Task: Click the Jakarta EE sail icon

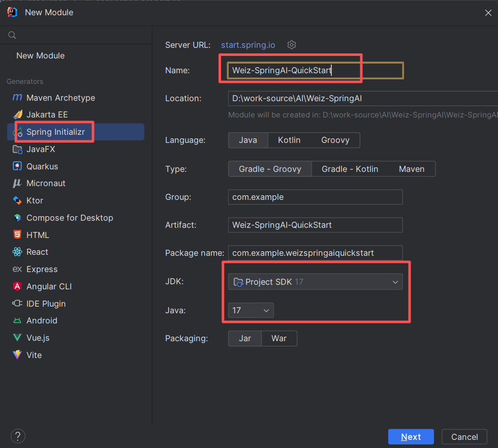Action: [x=17, y=114]
